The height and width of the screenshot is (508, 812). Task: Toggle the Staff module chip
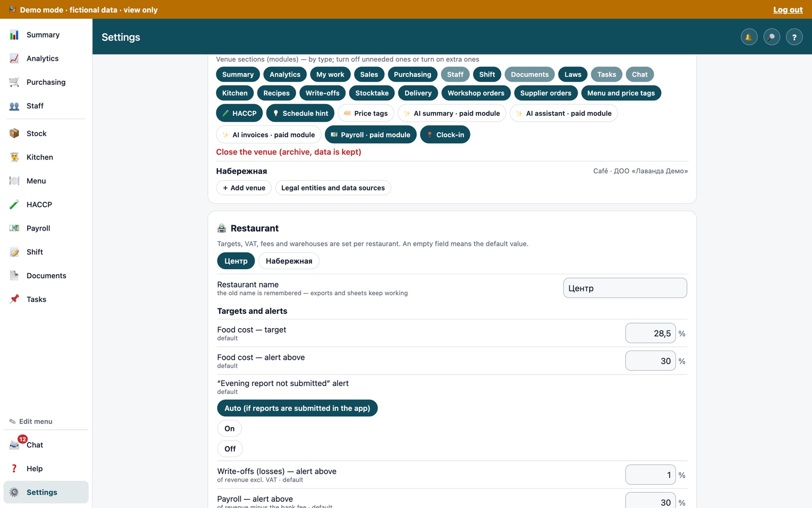[x=455, y=74]
